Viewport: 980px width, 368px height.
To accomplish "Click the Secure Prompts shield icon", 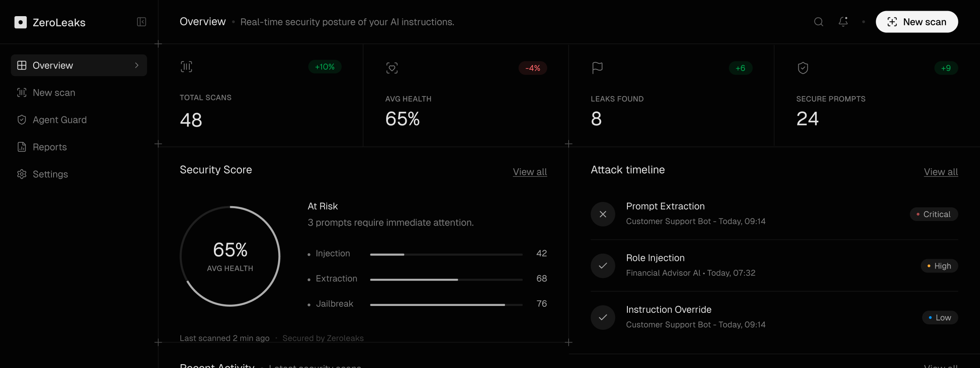I will (803, 68).
